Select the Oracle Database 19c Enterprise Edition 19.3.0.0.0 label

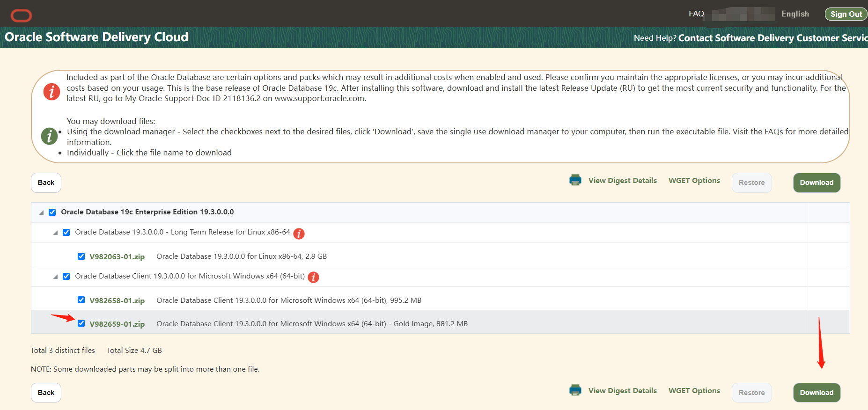point(147,212)
